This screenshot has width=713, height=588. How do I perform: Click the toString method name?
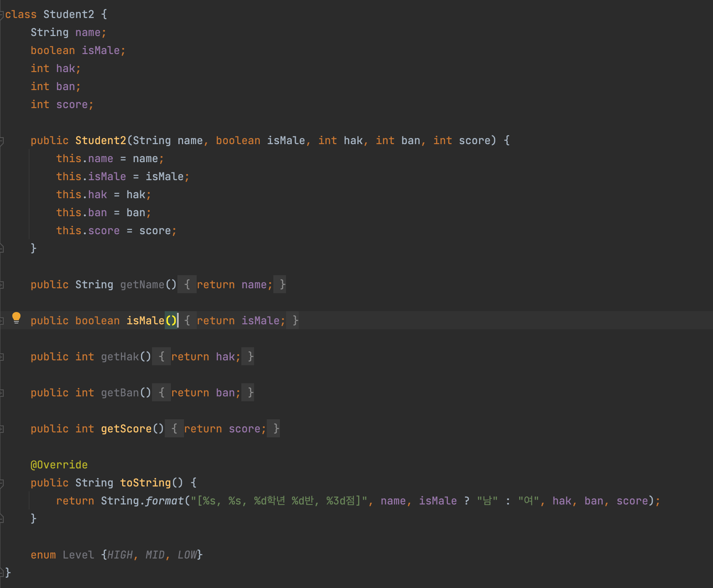tap(145, 483)
